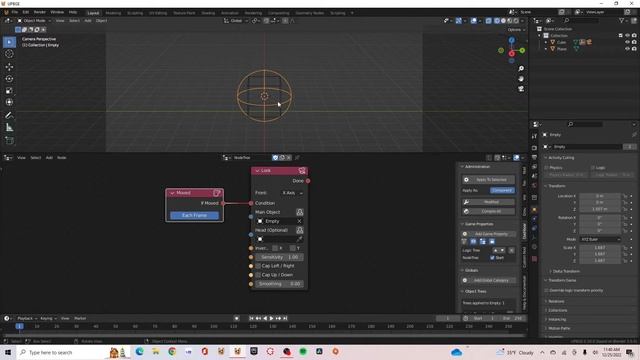Select the Cursor tool in viewport toolbar

(x=9, y=54)
